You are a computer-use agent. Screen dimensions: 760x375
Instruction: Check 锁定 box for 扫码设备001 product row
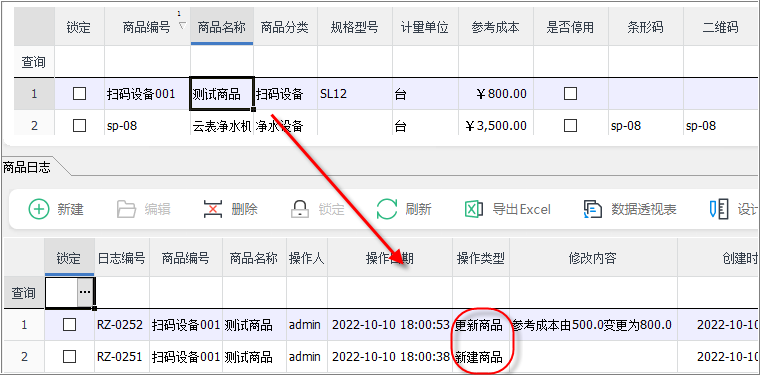coord(79,94)
